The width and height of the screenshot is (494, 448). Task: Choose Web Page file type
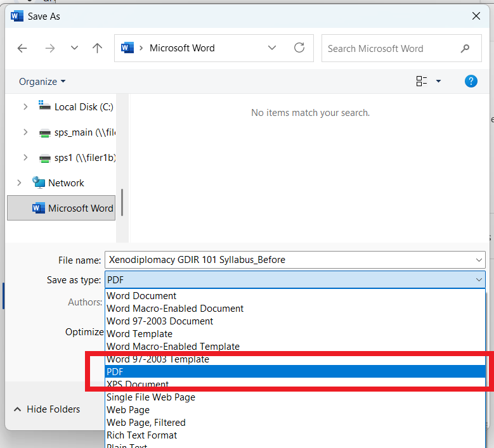(x=295, y=410)
